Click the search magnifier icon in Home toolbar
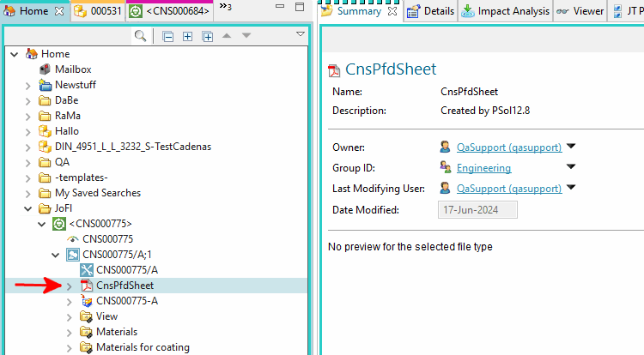The height and width of the screenshot is (355, 644). coord(141,36)
